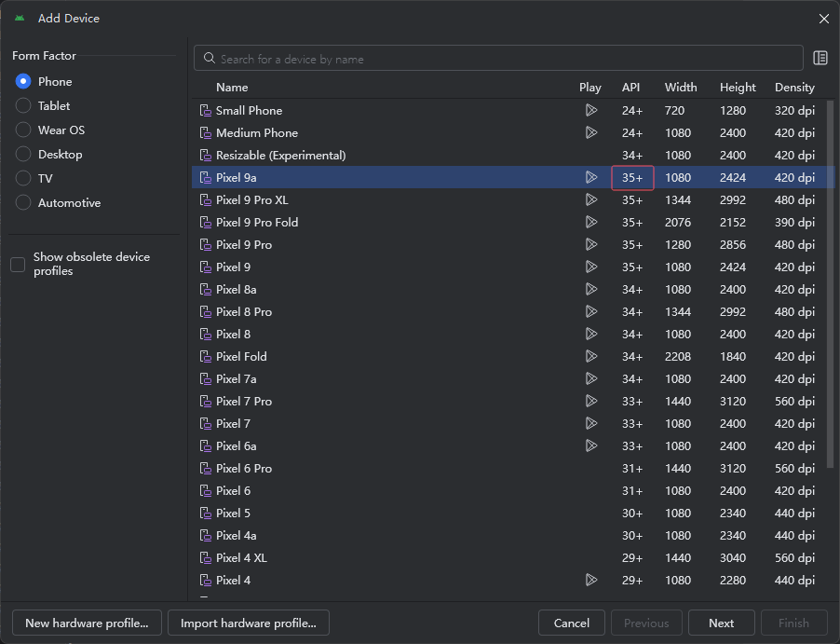Sort devices by the Play column
The width and height of the screenshot is (840, 644).
[589, 88]
